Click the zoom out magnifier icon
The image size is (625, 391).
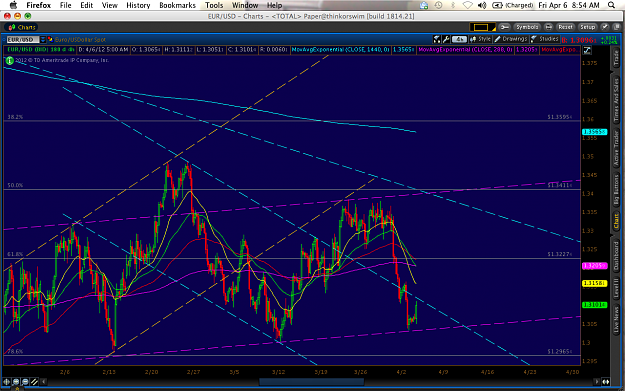pyautogui.click(x=25, y=382)
